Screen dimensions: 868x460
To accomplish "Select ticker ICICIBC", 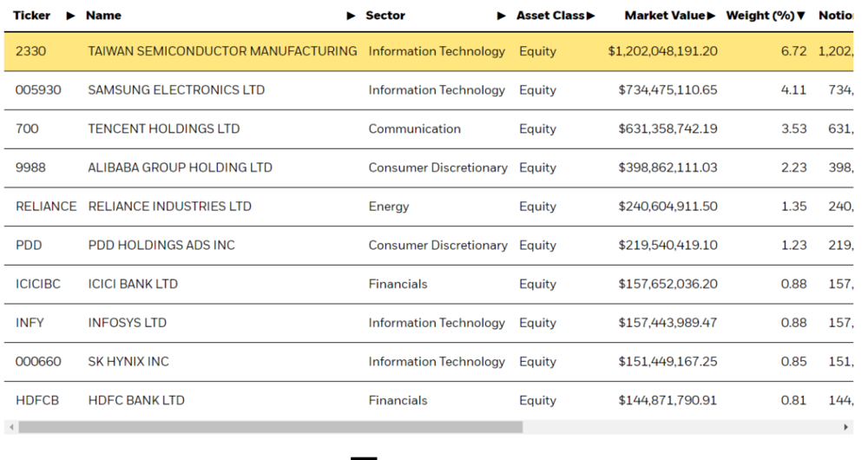I will point(37,284).
